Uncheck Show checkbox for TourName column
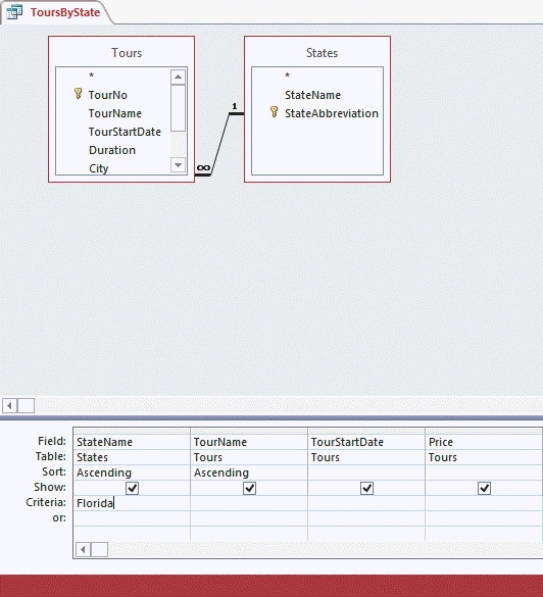 [x=249, y=488]
